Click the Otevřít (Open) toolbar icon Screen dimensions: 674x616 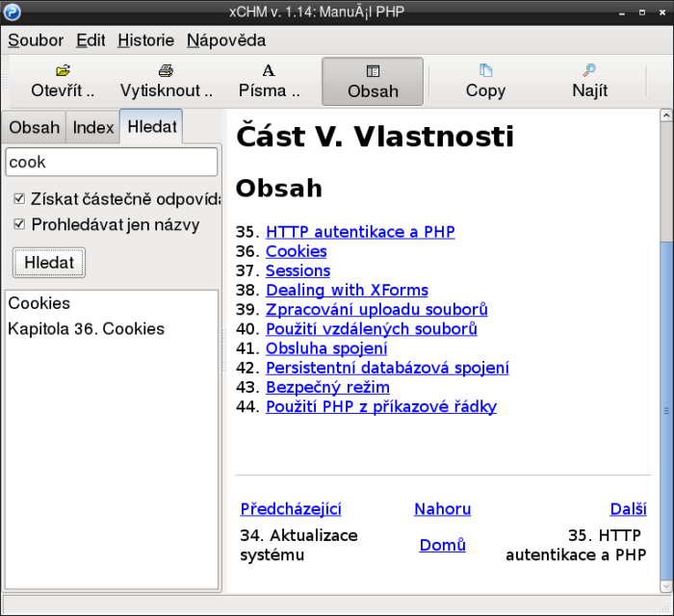[x=63, y=71]
